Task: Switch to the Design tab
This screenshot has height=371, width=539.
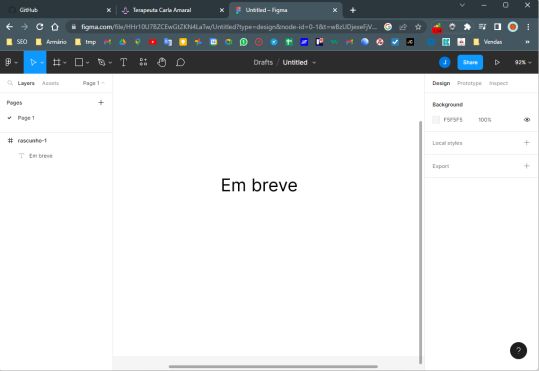Action: coord(441,83)
